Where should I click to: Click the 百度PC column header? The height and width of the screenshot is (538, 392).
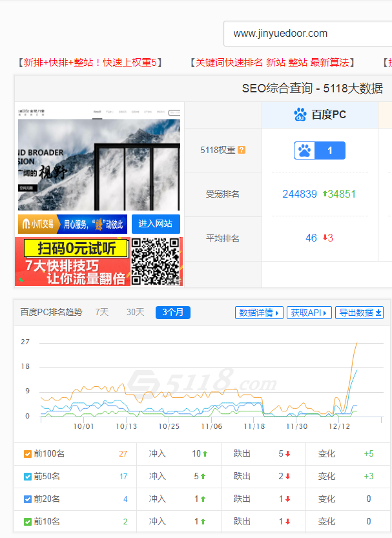coord(320,115)
